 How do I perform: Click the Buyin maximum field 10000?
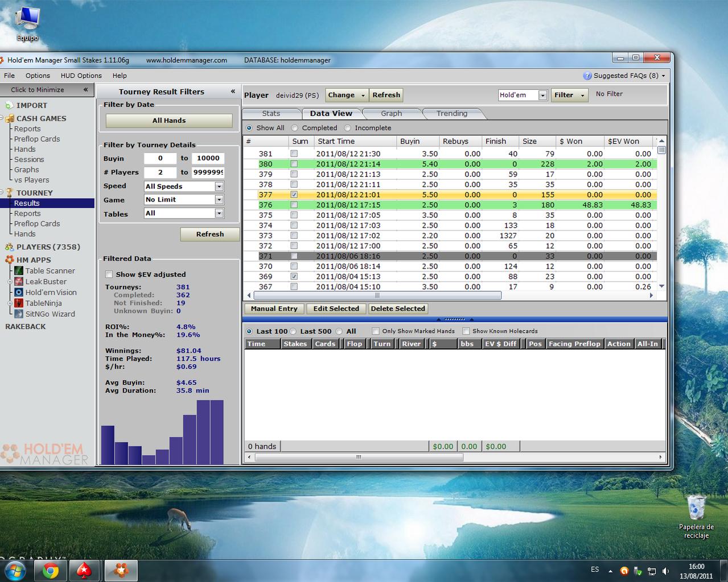208,159
